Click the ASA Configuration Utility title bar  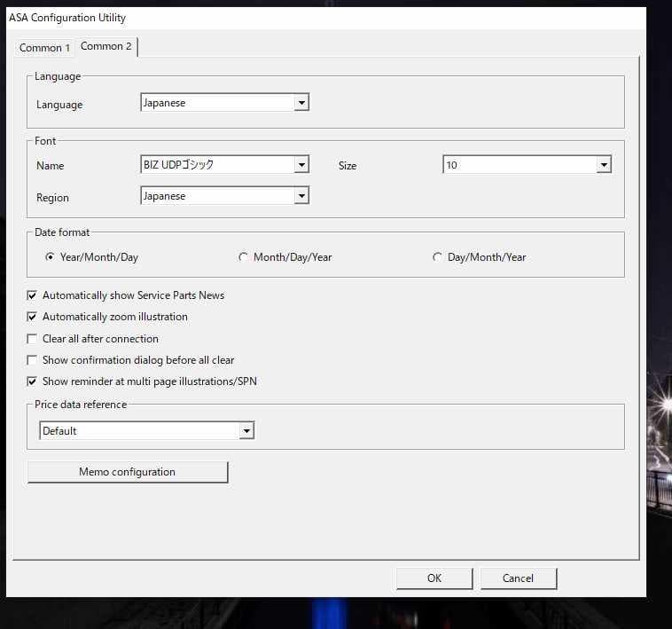[x=266, y=18]
